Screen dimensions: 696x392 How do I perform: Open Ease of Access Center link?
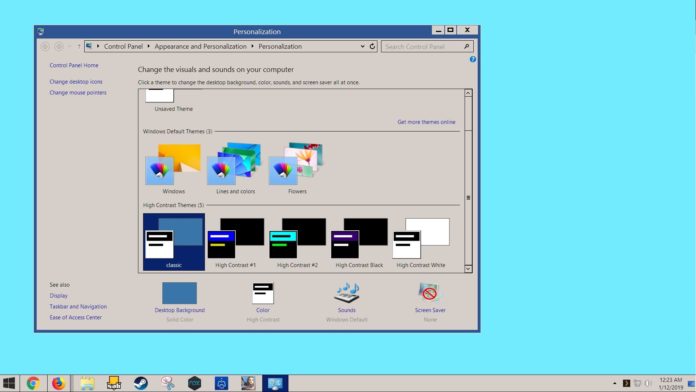75,317
